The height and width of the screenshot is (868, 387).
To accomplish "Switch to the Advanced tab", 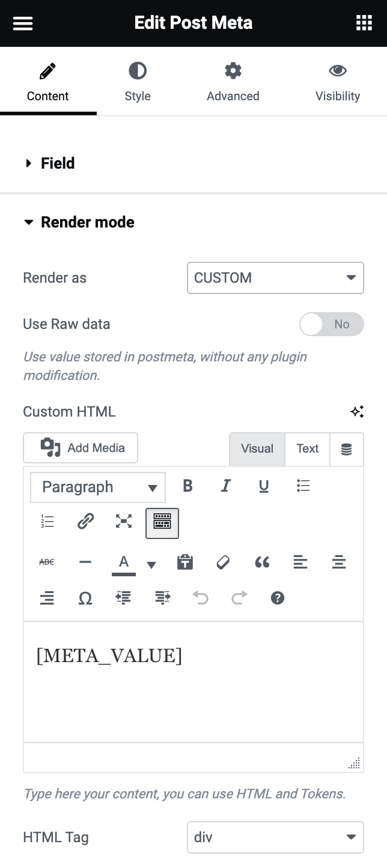I will tap(233, 82).
